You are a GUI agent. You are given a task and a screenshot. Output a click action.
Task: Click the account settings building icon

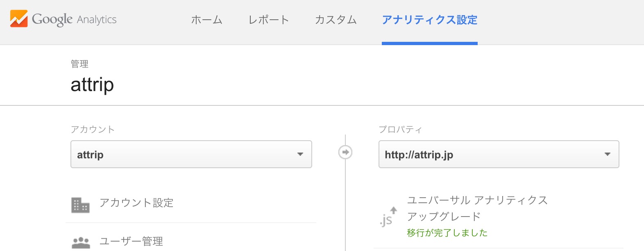(x=80, y=205)
